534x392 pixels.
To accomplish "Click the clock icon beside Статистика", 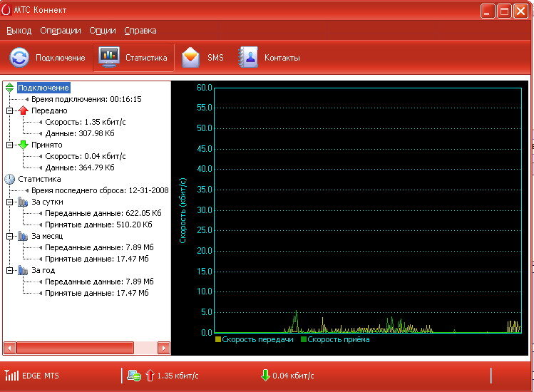I will pos(9,179).
